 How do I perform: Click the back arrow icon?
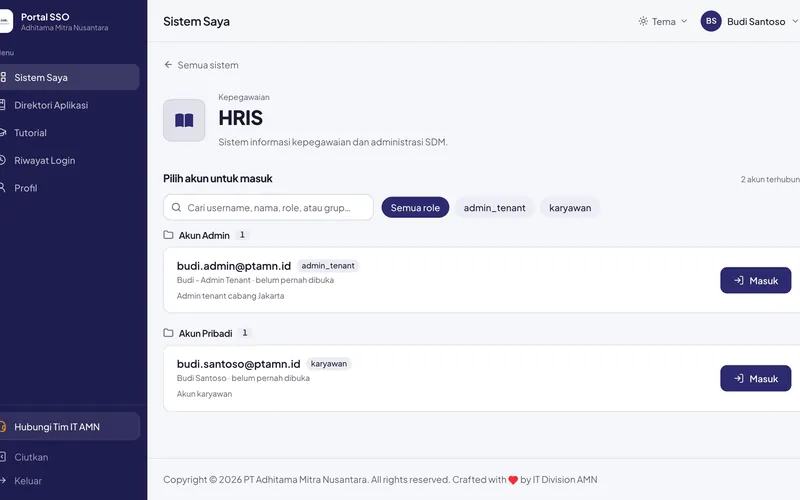click(x=168, y=65)
